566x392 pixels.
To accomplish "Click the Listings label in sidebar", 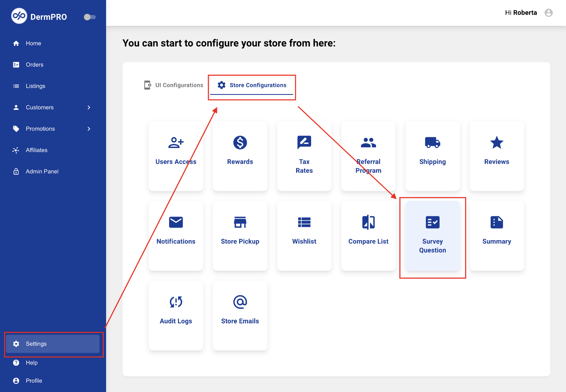I will (36, 86).
